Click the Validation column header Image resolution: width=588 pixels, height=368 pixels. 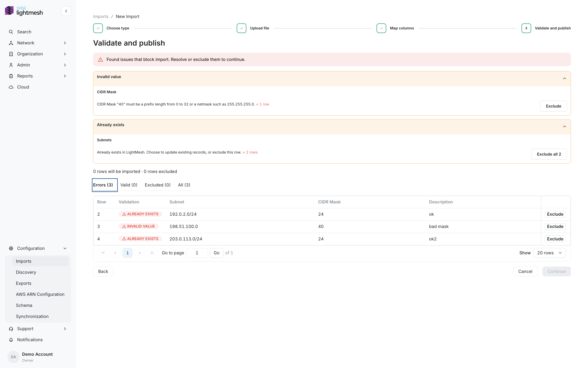[129, 202]
